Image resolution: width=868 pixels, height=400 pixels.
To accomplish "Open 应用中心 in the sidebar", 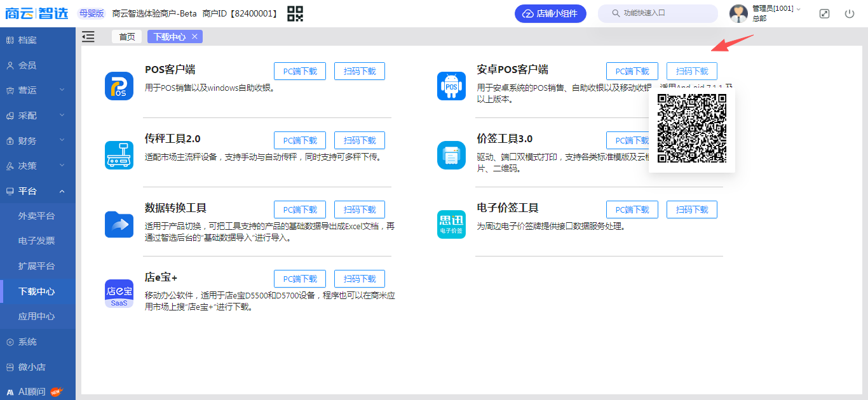I will point(37,316).
